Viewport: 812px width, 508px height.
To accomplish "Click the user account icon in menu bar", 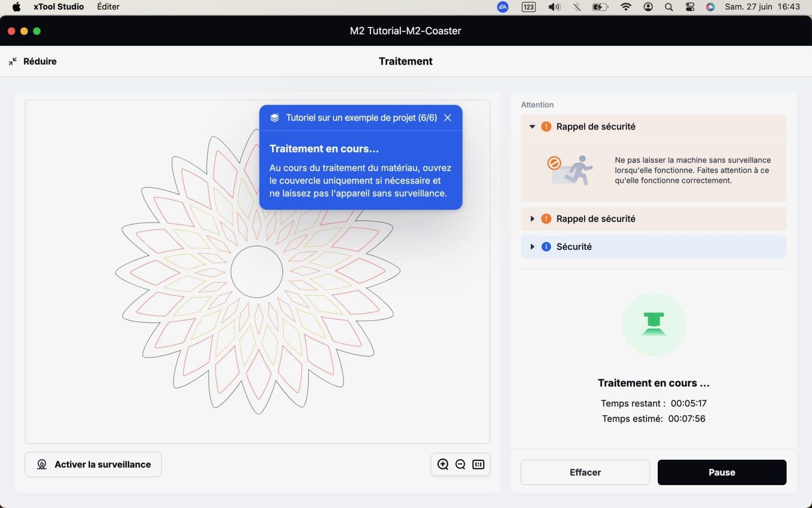I will 648,7.
